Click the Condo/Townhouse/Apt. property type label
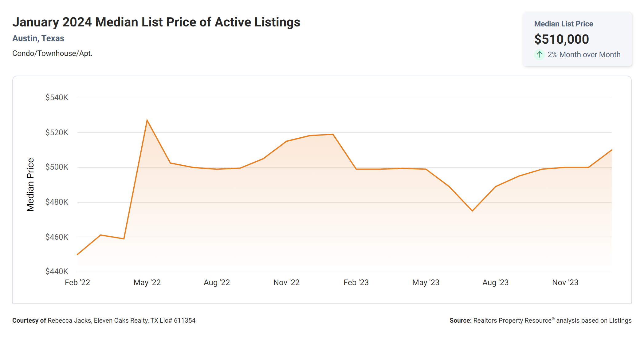The image size is (644, 338). point(52,53)
